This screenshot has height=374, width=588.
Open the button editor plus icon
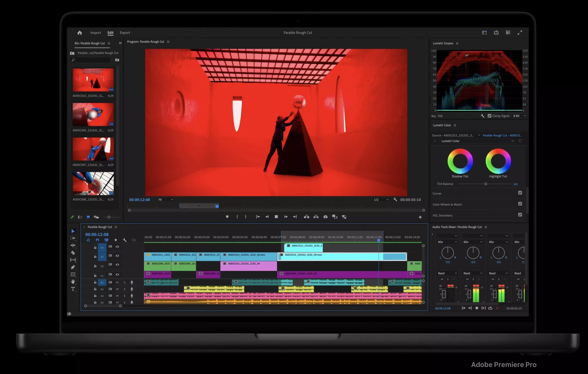420,217
